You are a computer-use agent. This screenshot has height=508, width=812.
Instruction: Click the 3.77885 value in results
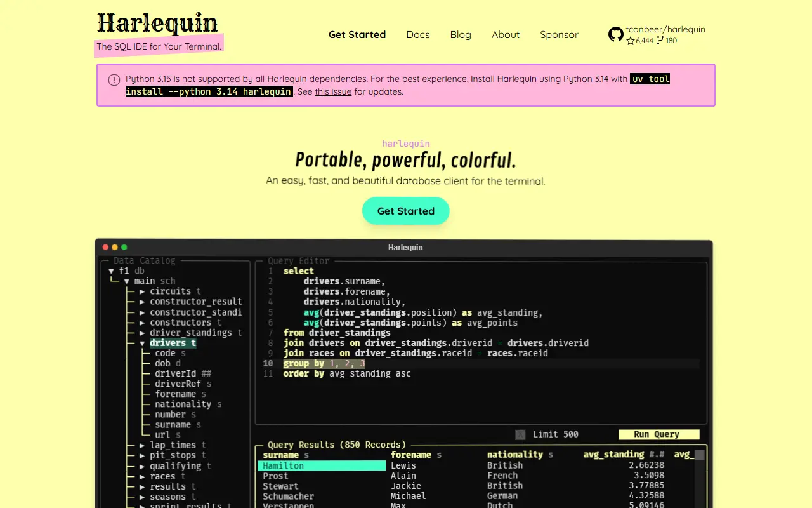tap(646, 486)
